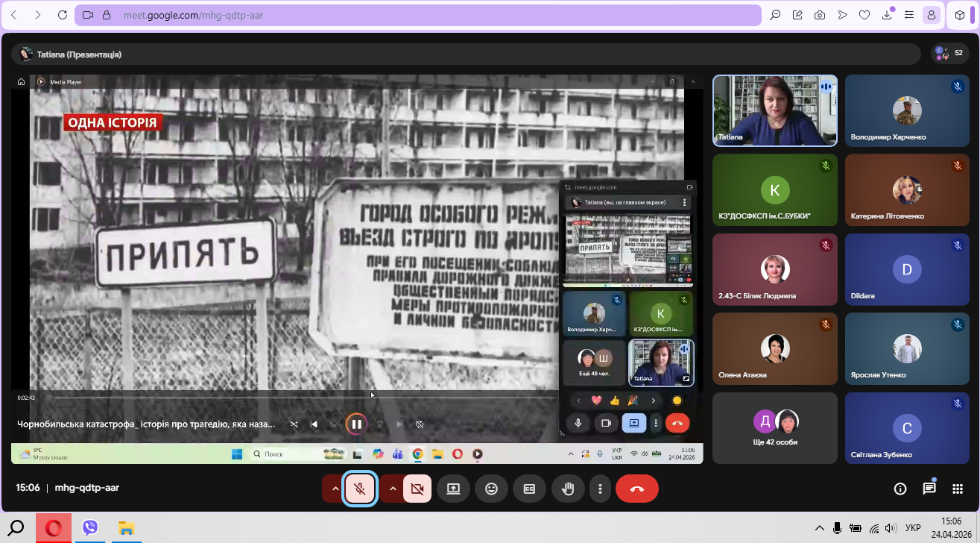Expand audio settings arrow beside microphone
The image size is (980, 543).
point(335,489)
